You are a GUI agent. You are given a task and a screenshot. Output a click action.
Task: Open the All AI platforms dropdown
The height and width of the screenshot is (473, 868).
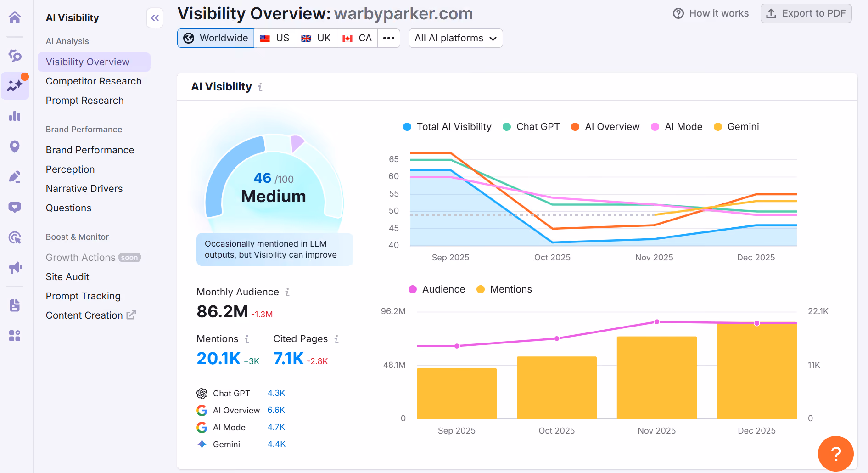(455, 38)
